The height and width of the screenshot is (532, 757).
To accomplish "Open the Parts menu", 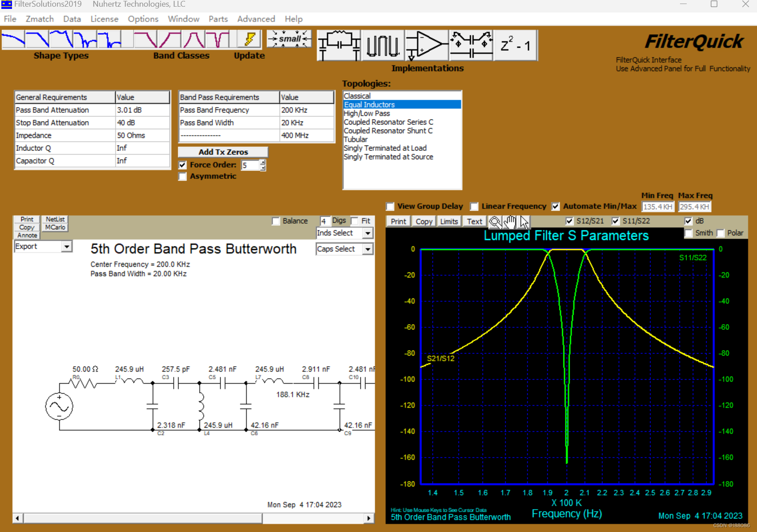I will click(x=218, y=19).
